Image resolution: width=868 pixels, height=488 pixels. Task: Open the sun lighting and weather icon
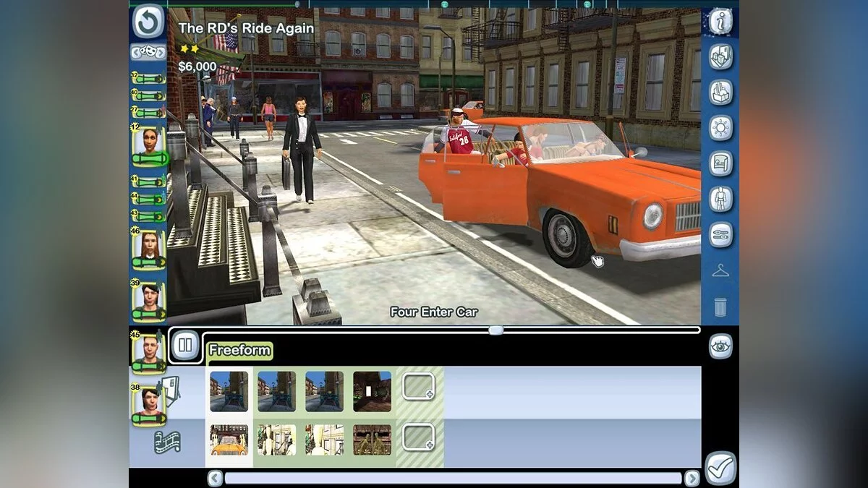[720, 128]
